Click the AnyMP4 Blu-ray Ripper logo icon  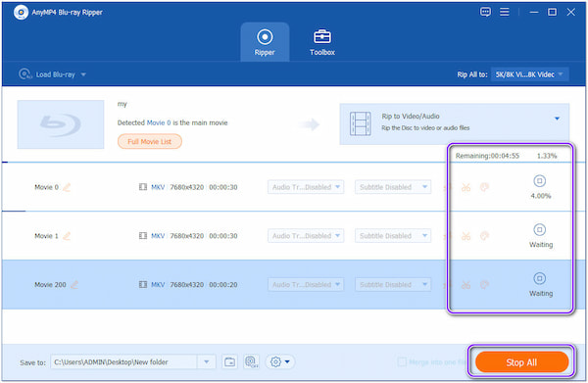coord(21,13)
